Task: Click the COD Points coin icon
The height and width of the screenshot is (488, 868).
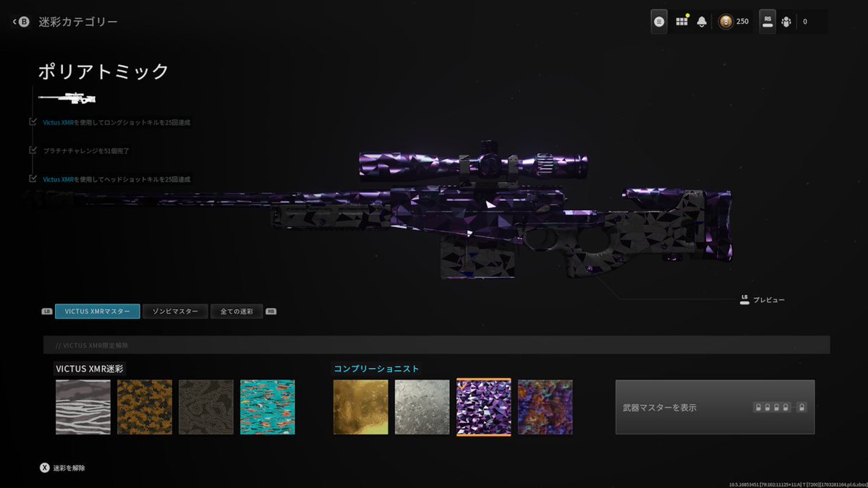Action: (x=725, y=22)
